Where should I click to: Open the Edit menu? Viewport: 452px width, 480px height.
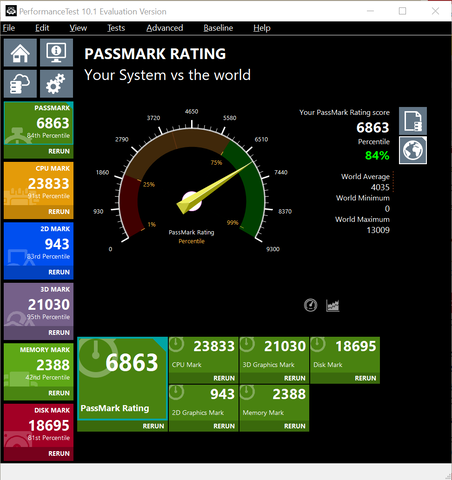pos(42,28)
